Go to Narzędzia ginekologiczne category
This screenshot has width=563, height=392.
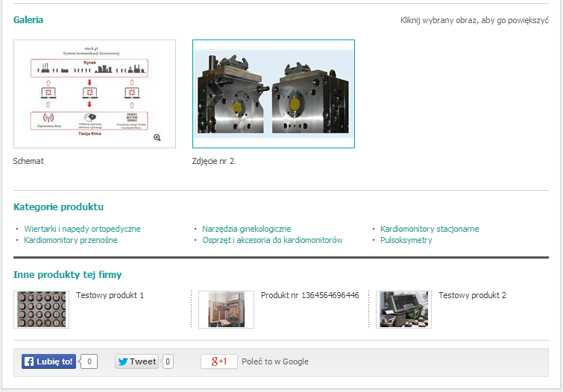(246, 229)
